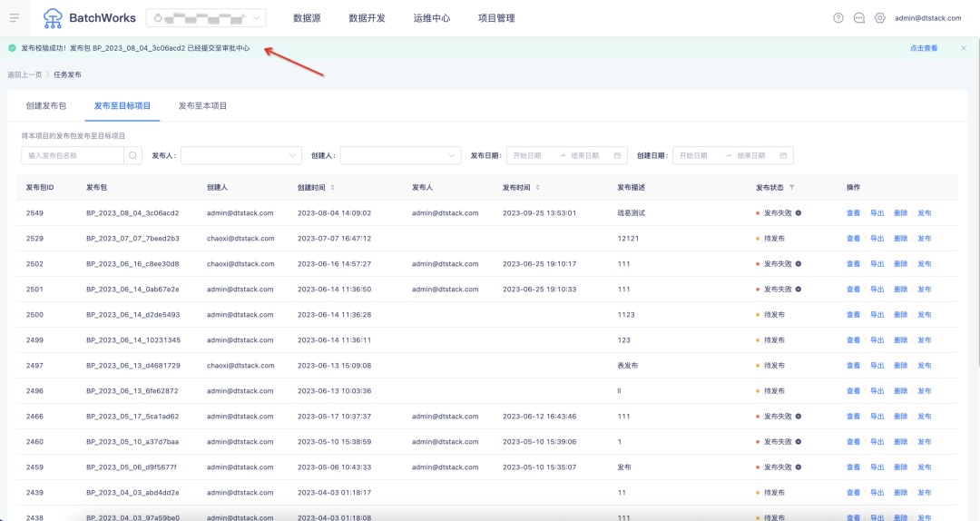
Task: Open the chat message icon in header
Action: [x=859, y=18]
